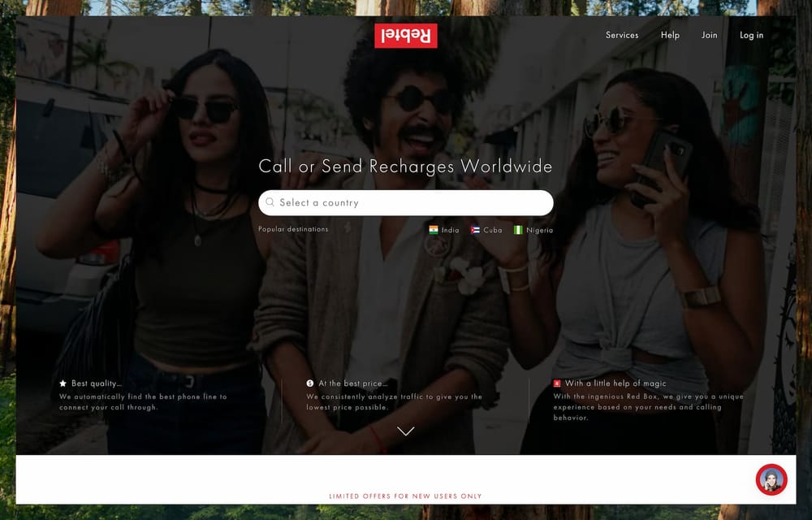Viewport: 812px width, 520px height.
Task: Click the dollar icon beside At the best price
Action: coord(309,383)
